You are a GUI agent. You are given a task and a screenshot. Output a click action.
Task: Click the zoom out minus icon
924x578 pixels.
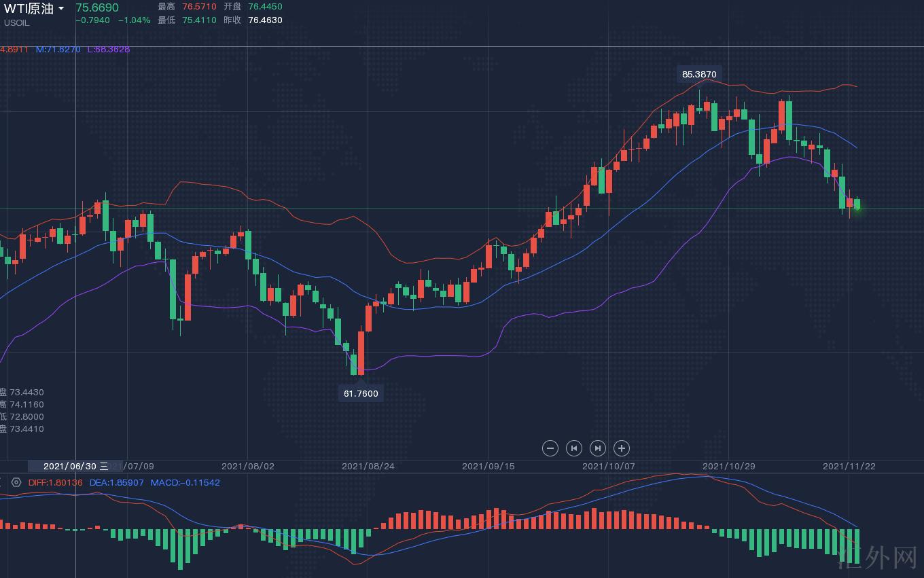550,448
